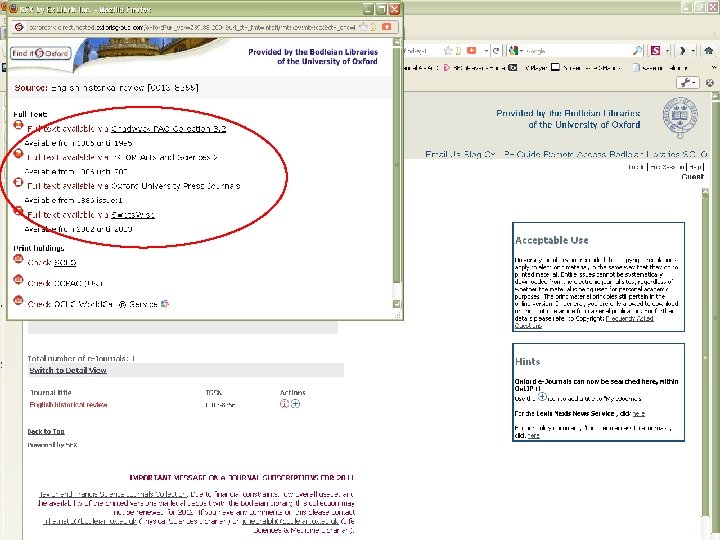Viewport: 720px width, 540px height.
Task: Click 'here' link for Lexis Nexis News Service
Action: point(639,414)
